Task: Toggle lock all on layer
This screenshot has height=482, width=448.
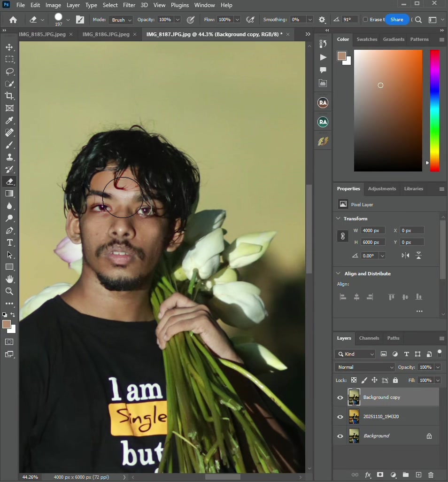Action: (395, 380)
